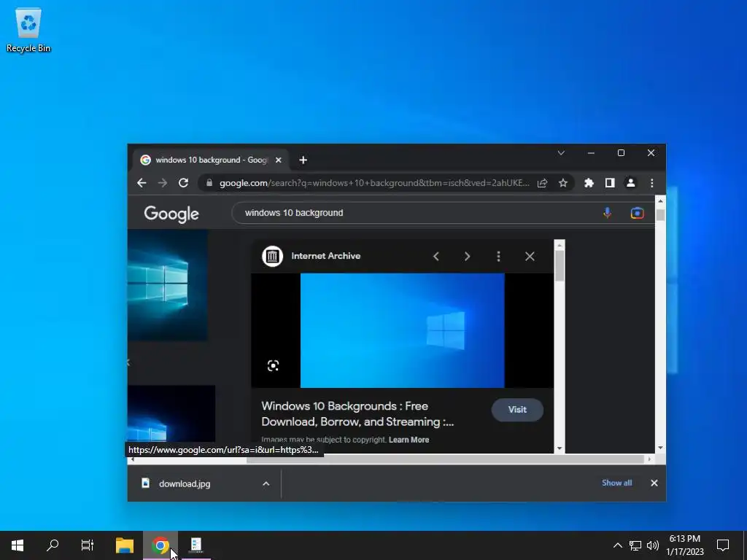Click horizontal scrollbar left arrow
This screenshot has width=747, height=560.
(x=133, y=459)
